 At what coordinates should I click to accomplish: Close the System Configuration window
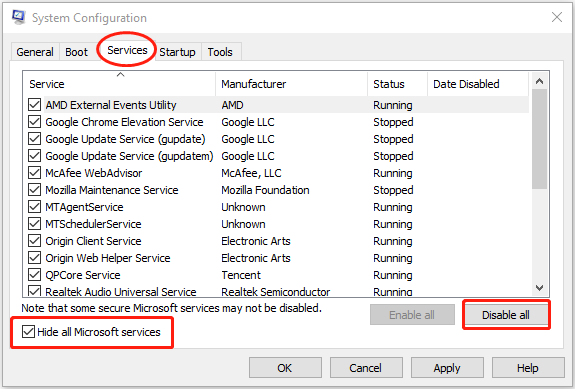(557, 17)
